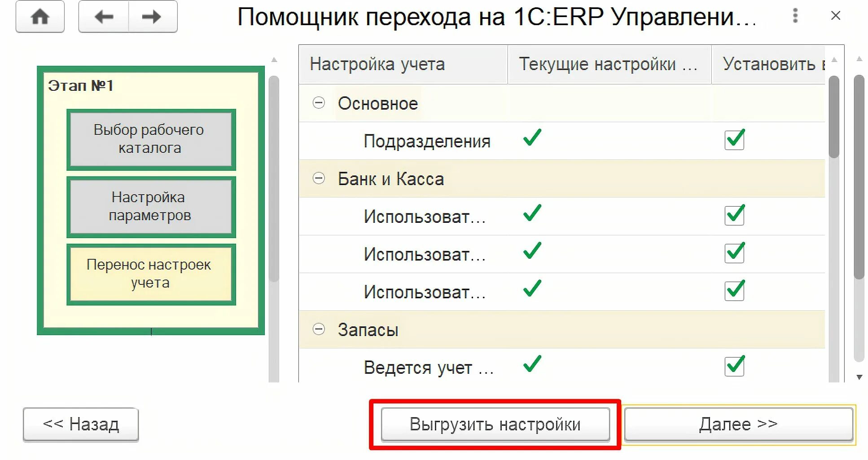Viewport: 868px width, 460px height.
Task: Toggle the Ведется учет checkbox
Action: point(734,366)
